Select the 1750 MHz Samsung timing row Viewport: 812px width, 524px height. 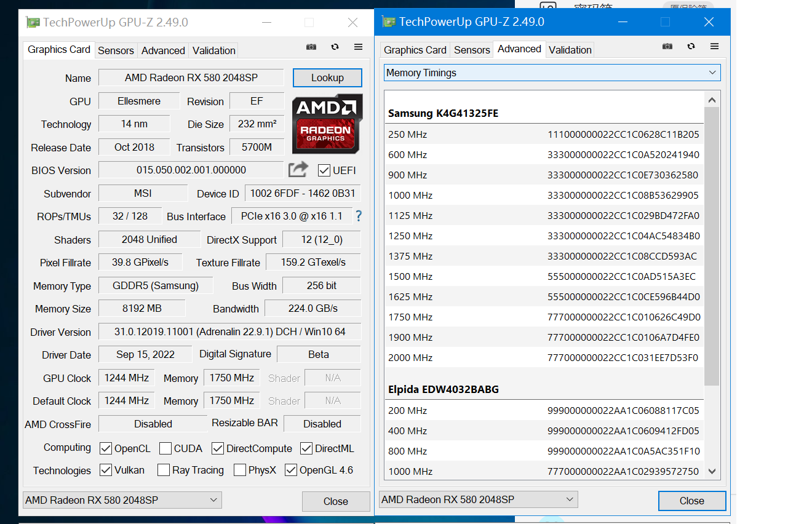click(544, 317)
